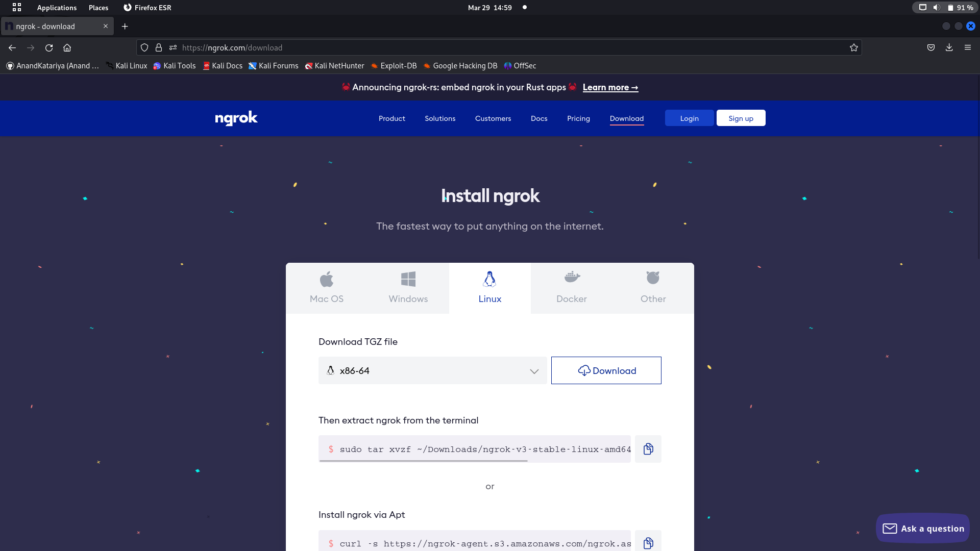The width and height of the screenshot is (980, 551).
Task: Reload the ngrok download page
Action: pyautogui.click(x=49, y=47)
